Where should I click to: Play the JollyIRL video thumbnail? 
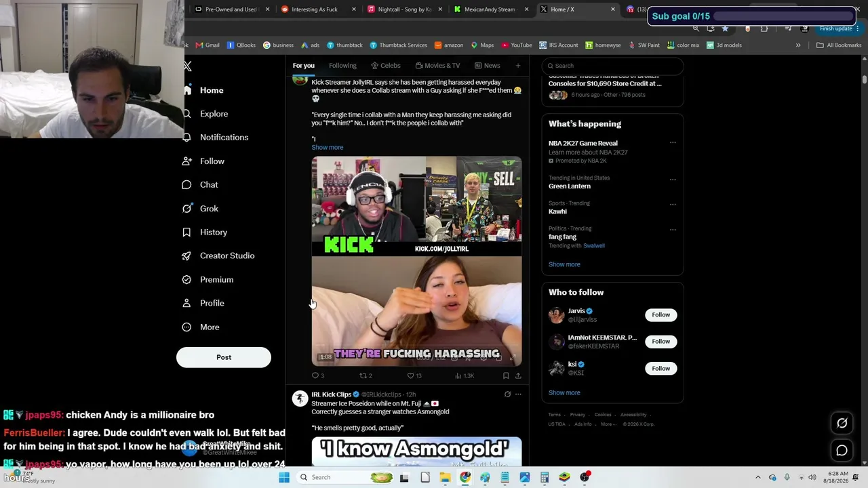click(x=416, y=262)
